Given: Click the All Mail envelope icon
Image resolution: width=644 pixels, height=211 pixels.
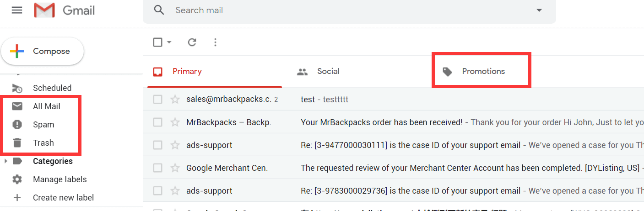Looking at the screenshot, I should [x=17, y=106].
